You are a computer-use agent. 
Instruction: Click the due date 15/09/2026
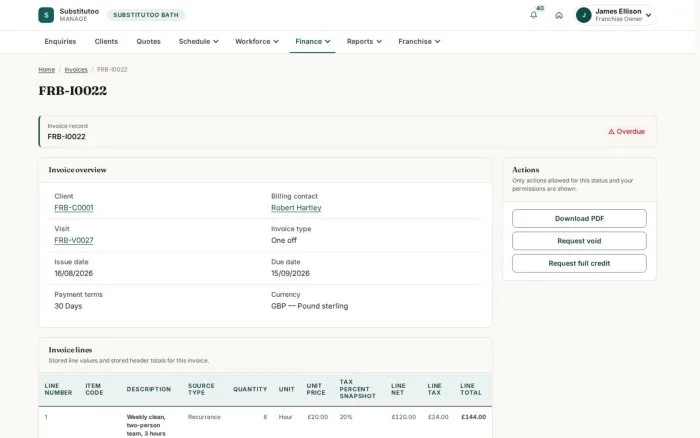290,273
